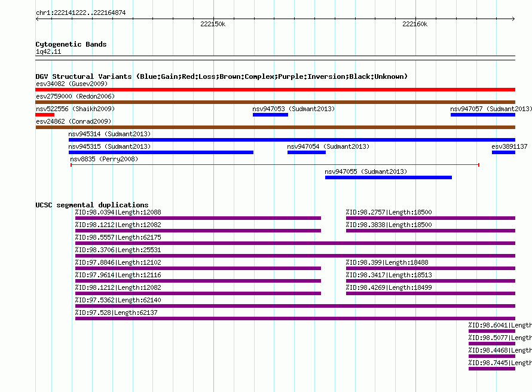Click the %ID:97.528|Length:62137 duplication label
Image resolution: width=532 pixels, height=392 pixels.
[x=117, y=313]
